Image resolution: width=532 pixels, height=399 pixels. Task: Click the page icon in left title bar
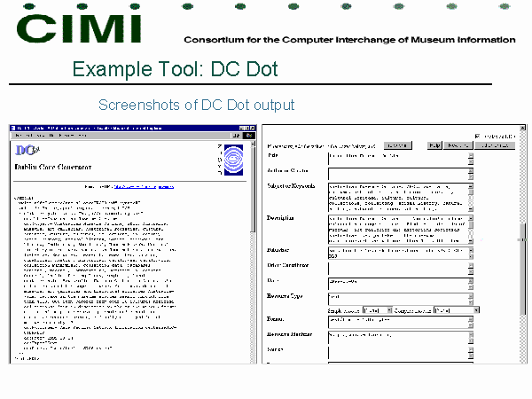tap(13, 129)
